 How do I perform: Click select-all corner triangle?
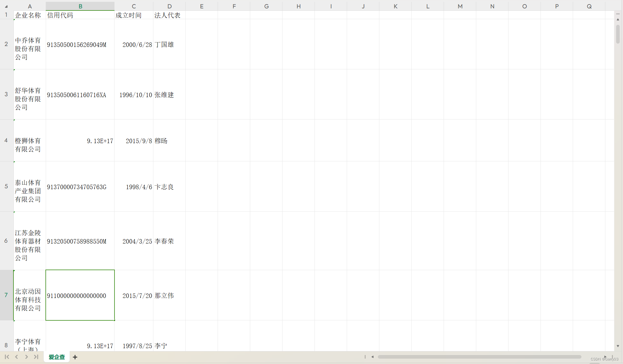point(6,6)
